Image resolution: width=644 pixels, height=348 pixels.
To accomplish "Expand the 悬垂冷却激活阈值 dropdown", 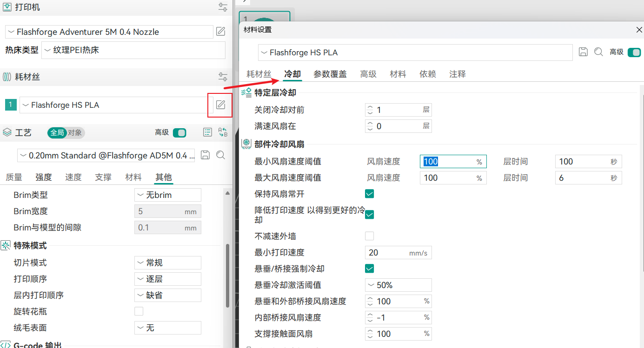I will point(398,285).
